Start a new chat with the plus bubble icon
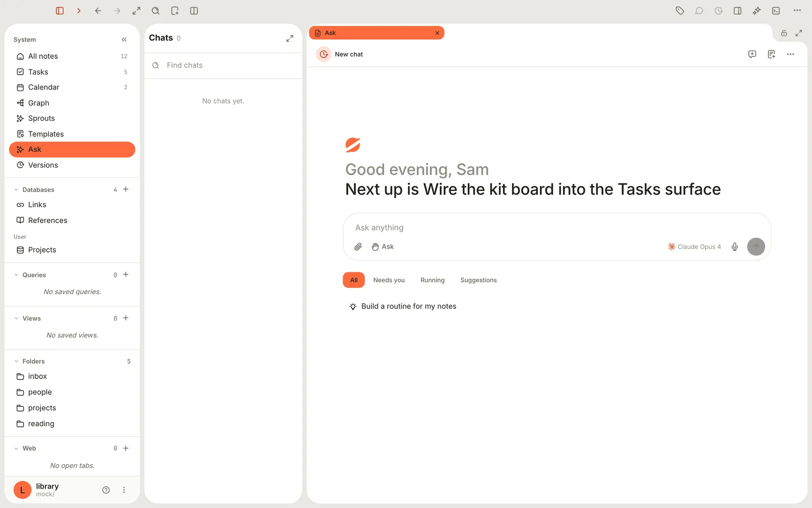Image resolution: width=812 pixels, height=508 pixels. pyautogui.click(x=752, y=54)
